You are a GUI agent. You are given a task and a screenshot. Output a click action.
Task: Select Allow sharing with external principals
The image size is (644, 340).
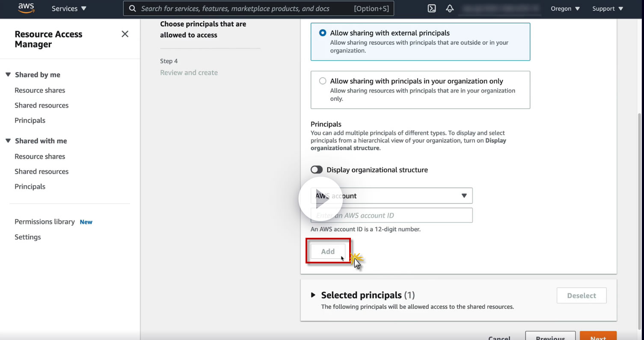[323, 33]
